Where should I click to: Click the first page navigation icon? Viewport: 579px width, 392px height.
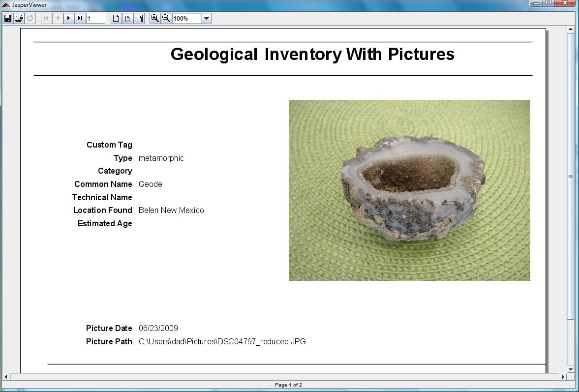pyautogui.click(x=45, y=18)
